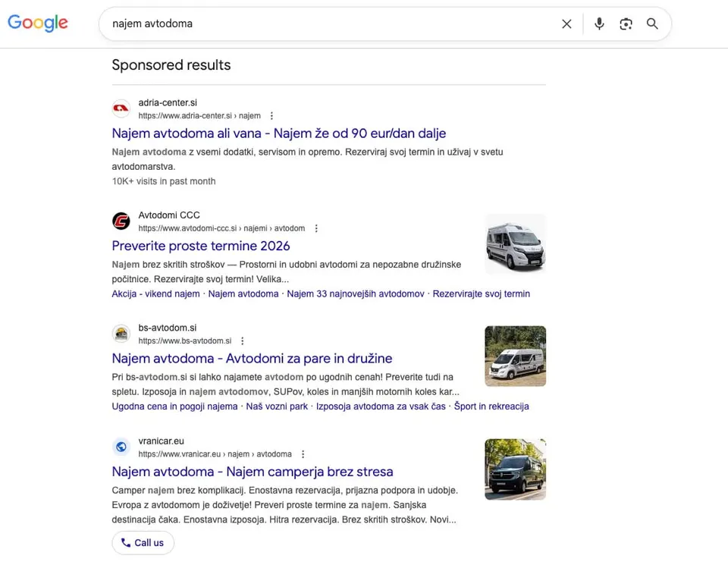Click the bs-avtodom.si camper van thumbnail
This screenshot has height=568, width=728.
click(516, 356)
